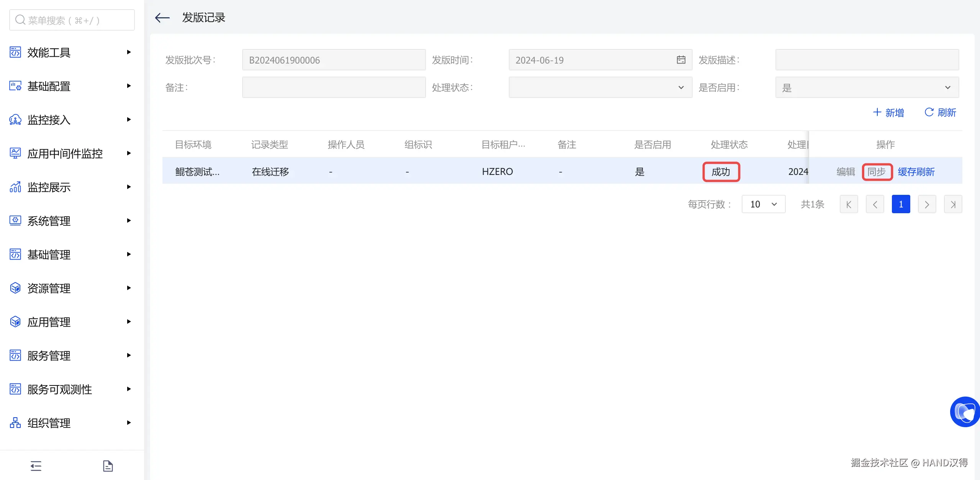This screenshot has height=480, width=980.
Task: Click the 新增 button
Action: 888,113
